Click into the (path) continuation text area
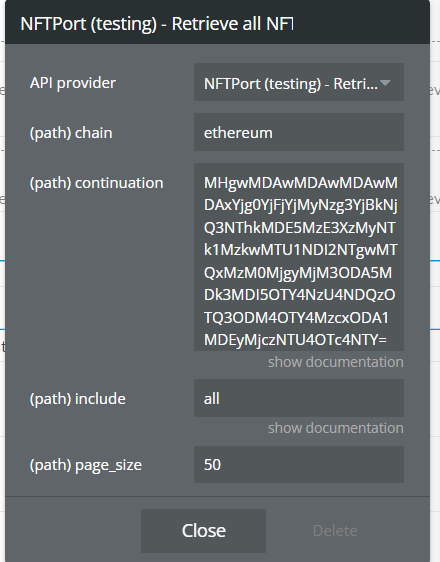The image size is (440, 562). 299,257
